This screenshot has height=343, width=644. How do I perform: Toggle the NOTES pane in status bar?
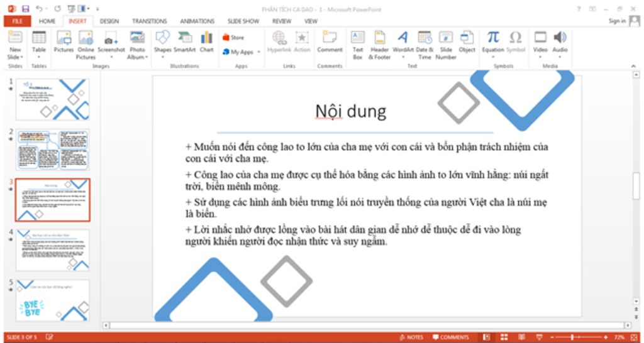click(411, 337)
